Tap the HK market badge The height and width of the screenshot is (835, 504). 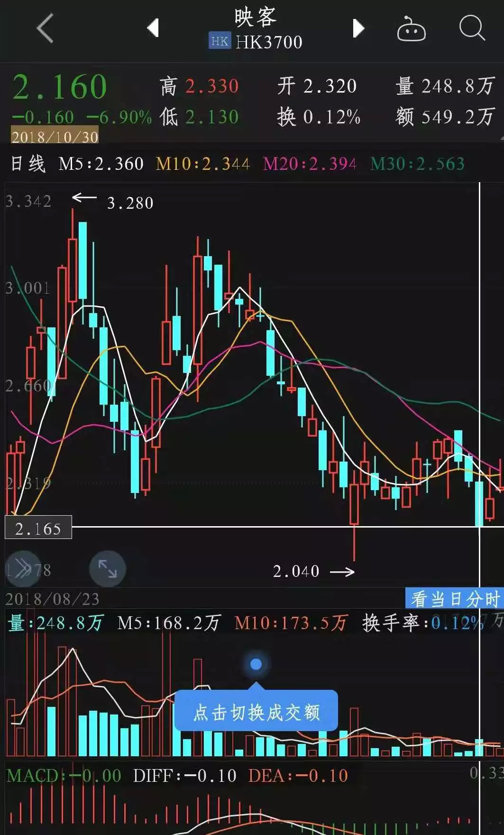point(220,41)
